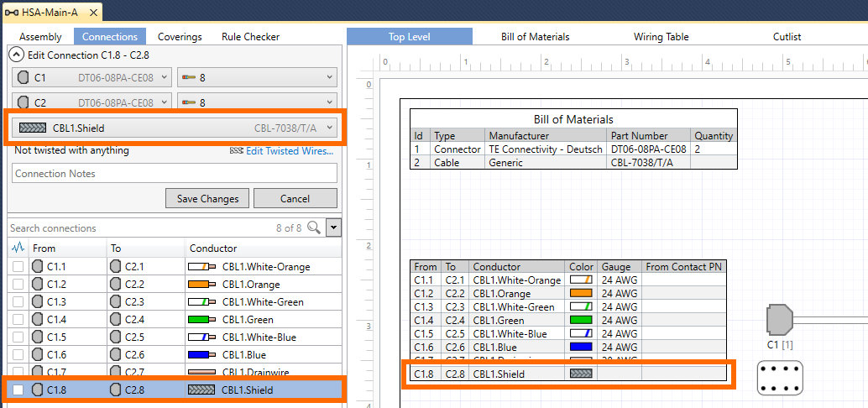This screenshot has width=868, height=408.
Task: Check the box for row C1.5
Action: pos(18,337)
